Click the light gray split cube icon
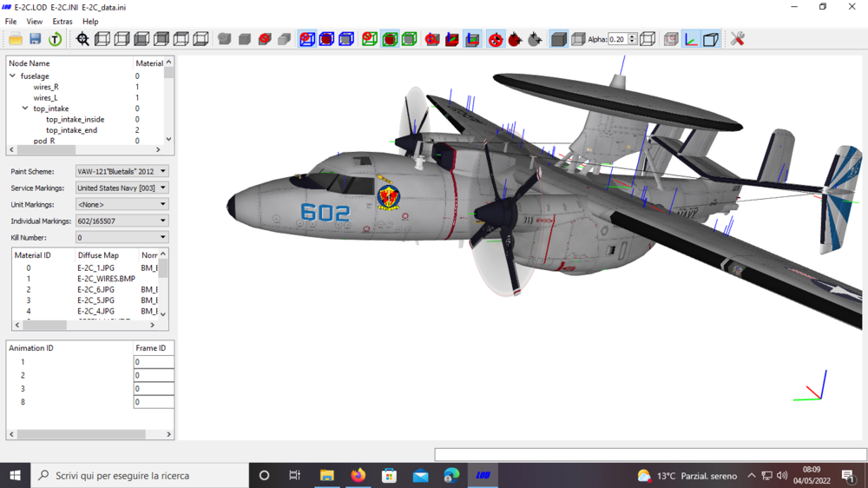The height and width of the screenshot is (488, 868). point(284,39)
